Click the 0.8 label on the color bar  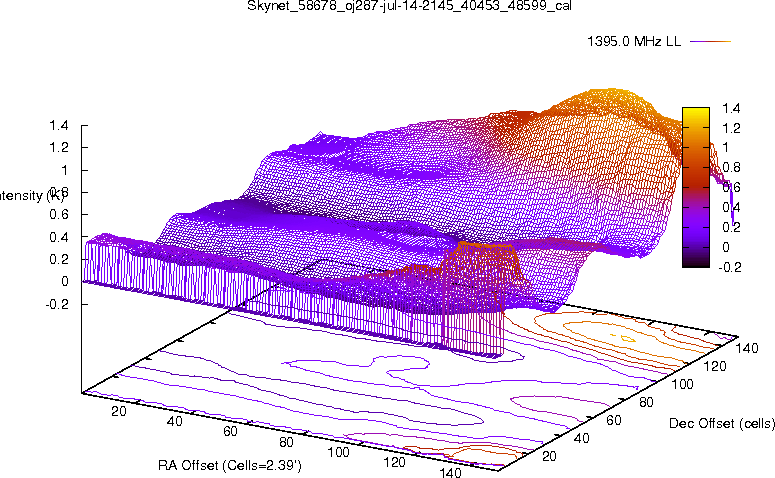click(x=731, y=168)
